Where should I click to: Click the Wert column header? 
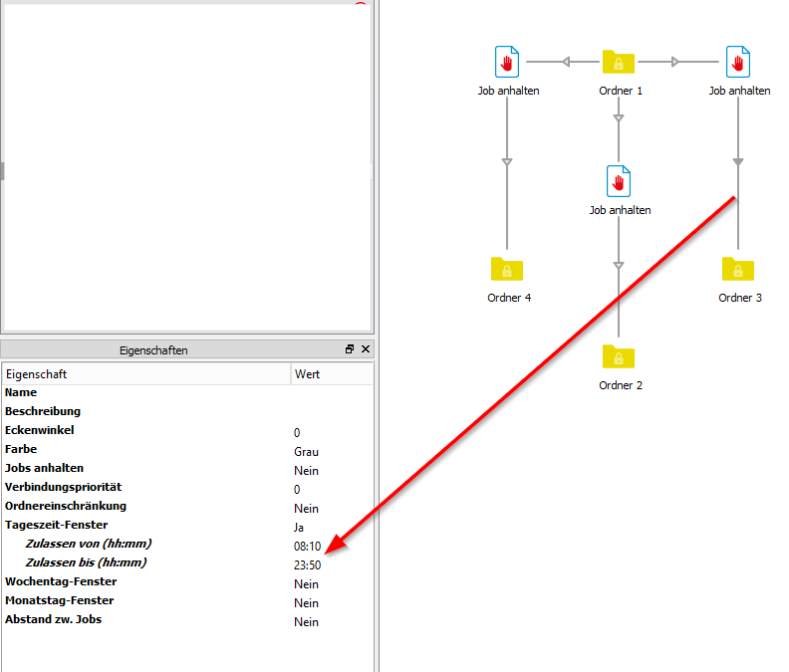pyautogui.click(x=332, y=373)
